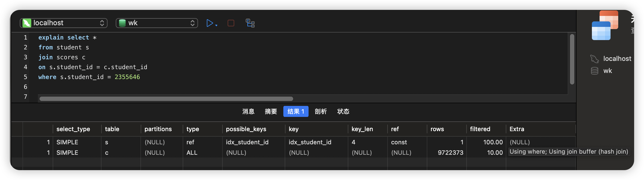This screenshot has height=180, width=644.
Task: Switch to the 消息 tab
Action: click(248, 111)
